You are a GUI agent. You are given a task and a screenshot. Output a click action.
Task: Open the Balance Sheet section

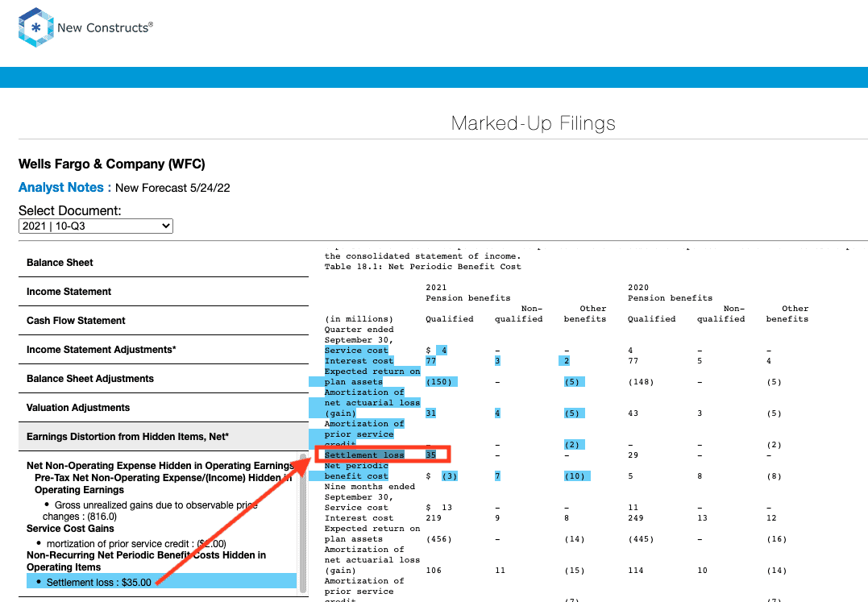pos(164,262)
